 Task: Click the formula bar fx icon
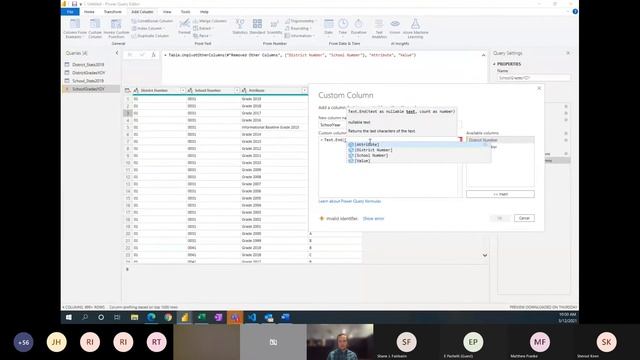[153, 55]
